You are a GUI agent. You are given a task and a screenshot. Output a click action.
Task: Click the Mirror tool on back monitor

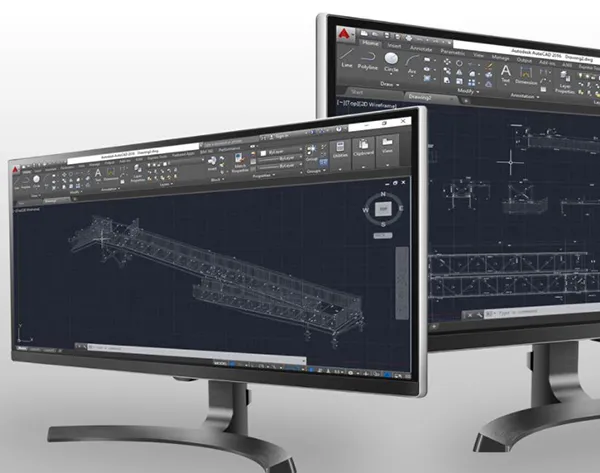pyautogui.click(x=459, y=72)
